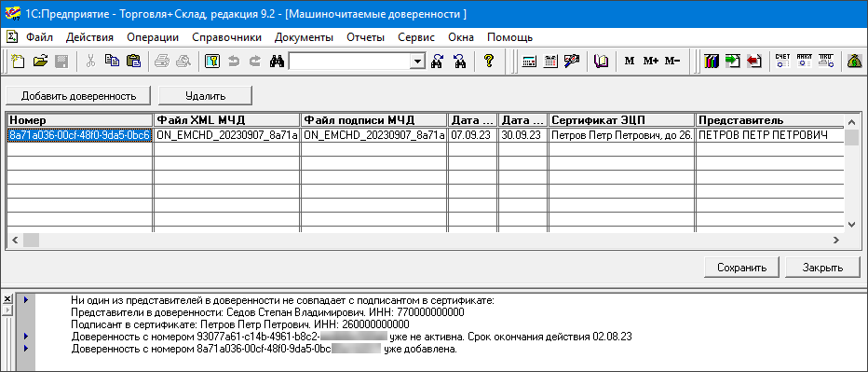The height and width of the screenshot is (372, 868).
Task: Click the scissors Cut icon
Action: 91,61
